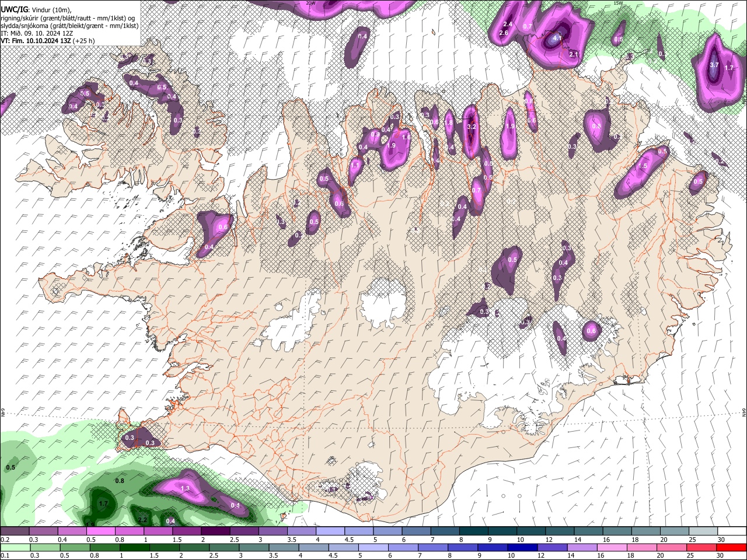
Task: Click the 2.4 precipitation value label
Action: tap(508, 24)
